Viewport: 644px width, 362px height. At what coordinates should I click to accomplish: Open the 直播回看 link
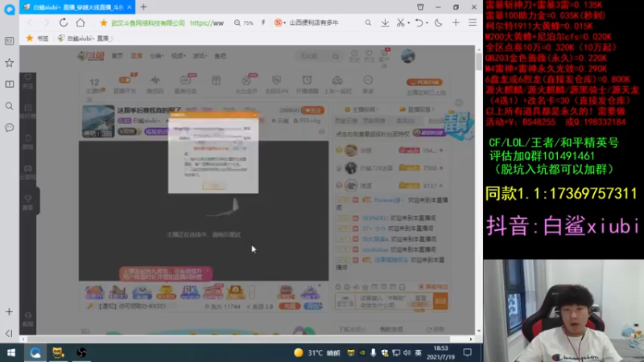coord(417,109)
